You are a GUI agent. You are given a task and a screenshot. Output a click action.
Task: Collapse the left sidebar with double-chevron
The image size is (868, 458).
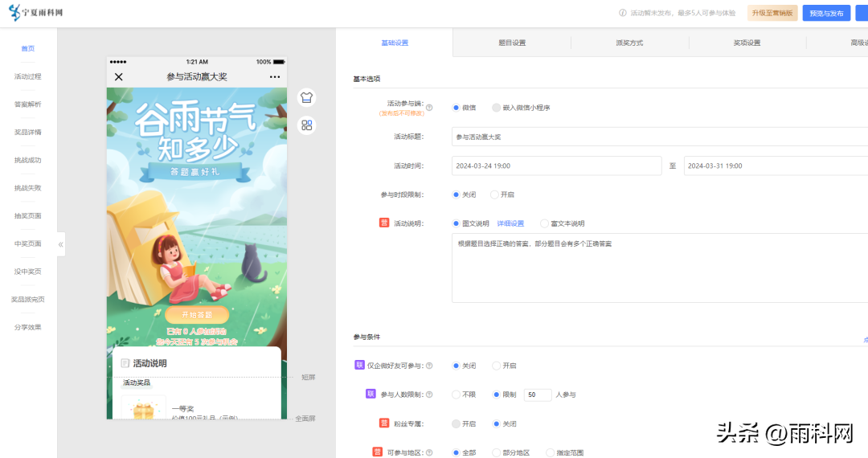click(60, 244)
